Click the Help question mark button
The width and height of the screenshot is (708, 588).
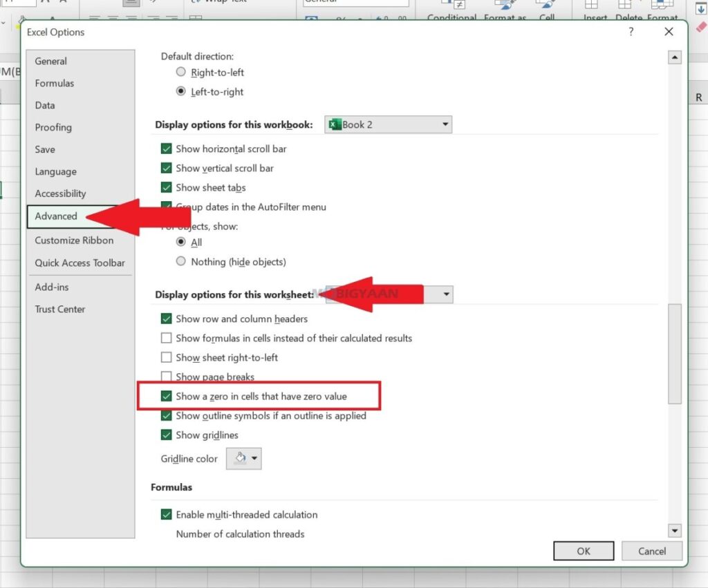pos(631,32)
